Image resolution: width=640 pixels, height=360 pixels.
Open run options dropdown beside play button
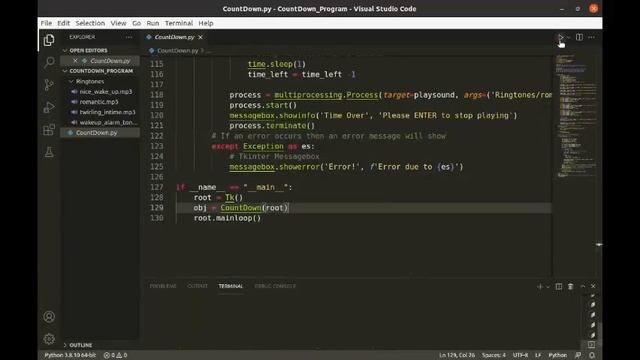pyautogui.click(x=569, y=37)
